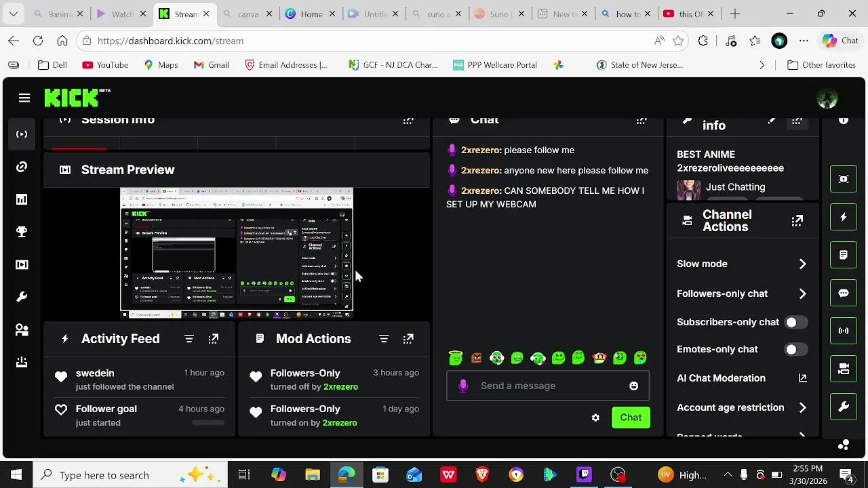Image resolution: width=868 pixels, height=488 pixels.
Task: Toggle Mod Actions document widget button
Action: (844, 255)
